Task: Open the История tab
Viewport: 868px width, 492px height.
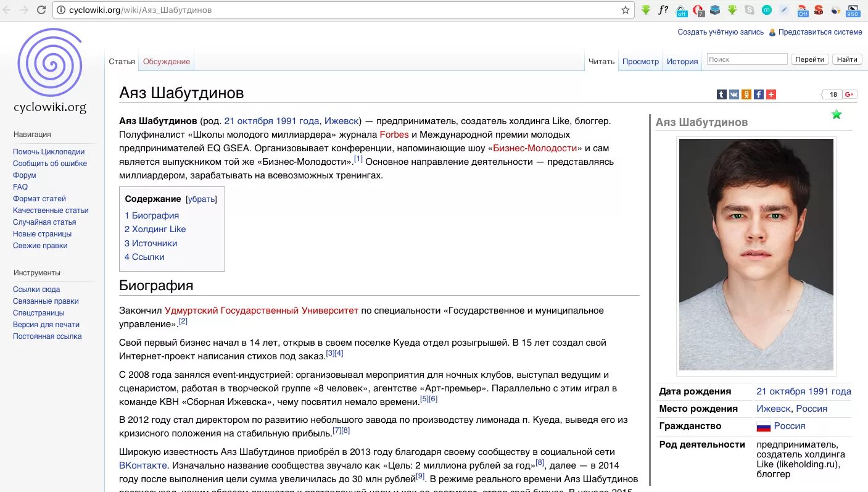Action: (x=682, y=62)
